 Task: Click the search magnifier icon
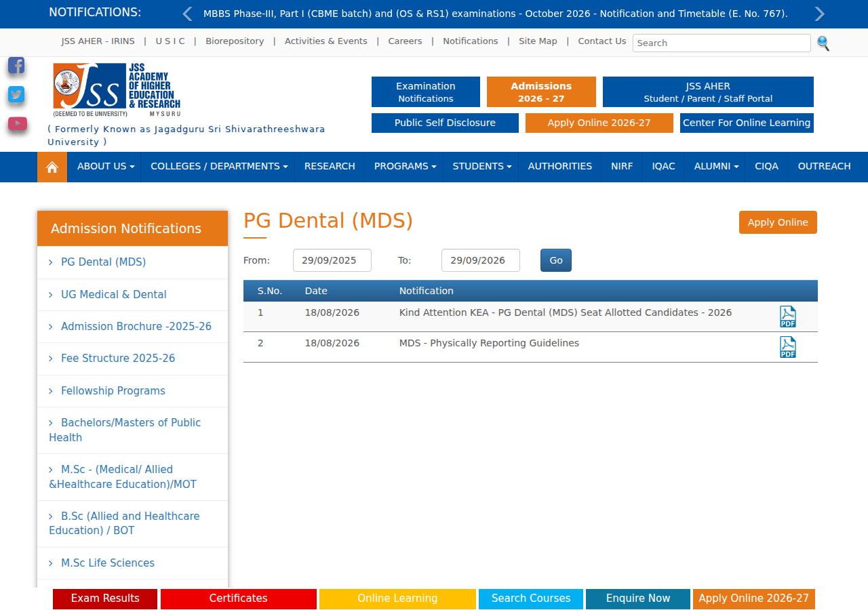pos(823,43)
